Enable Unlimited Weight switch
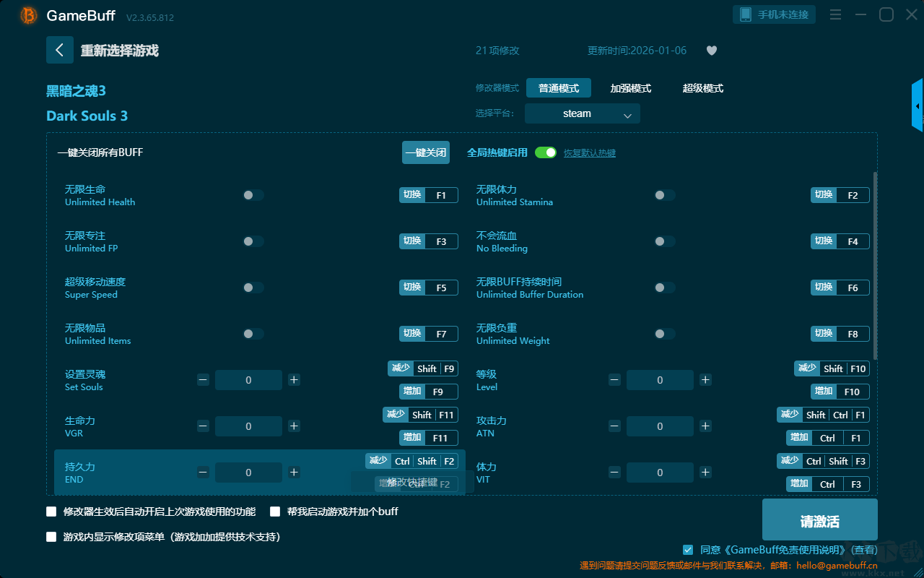Image resolution: width=924 pixels, height=578 pixels. point(665,334)
